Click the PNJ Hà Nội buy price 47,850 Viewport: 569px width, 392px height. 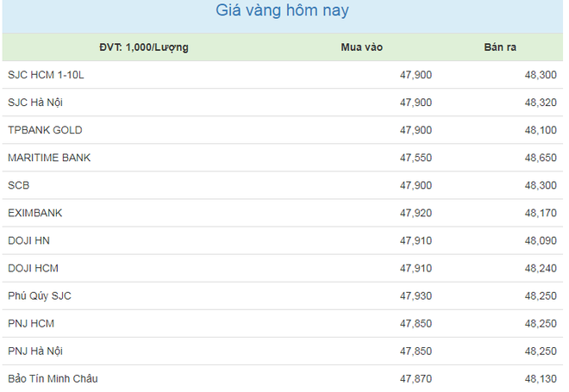(416, 351)
